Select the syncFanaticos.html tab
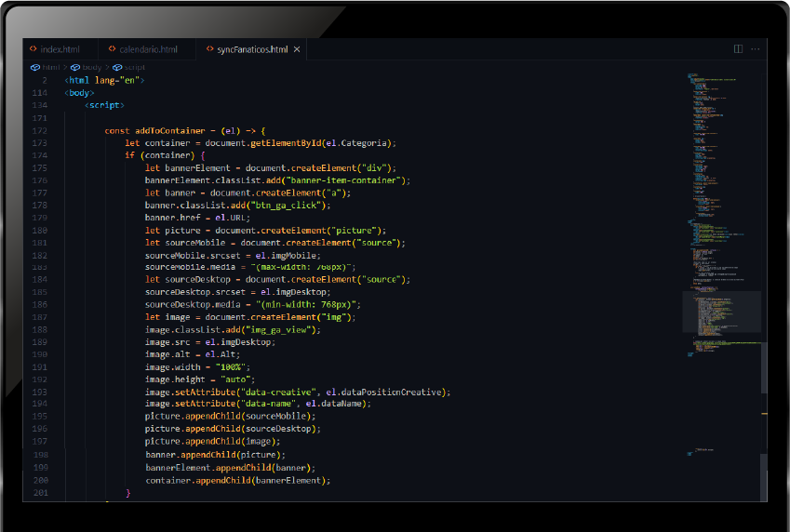790x532 pixels. tap(252, 49)
